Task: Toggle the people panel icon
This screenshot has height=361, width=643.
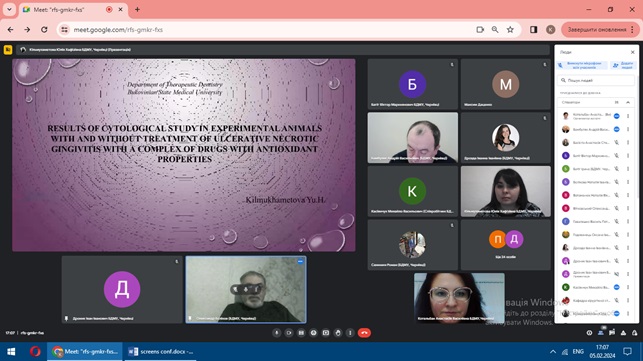Action: [x=601, y=333]
